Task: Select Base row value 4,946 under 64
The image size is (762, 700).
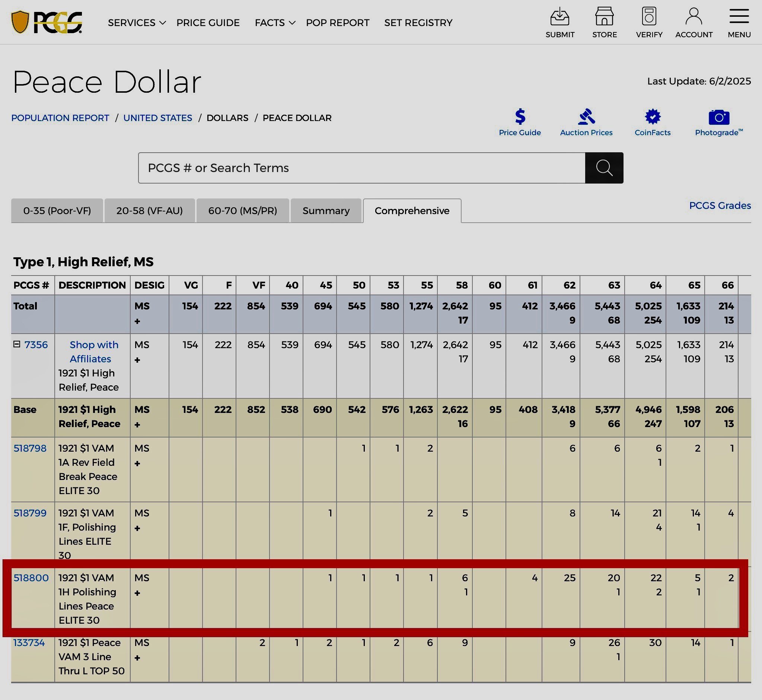Action: (x=648, y=410)
